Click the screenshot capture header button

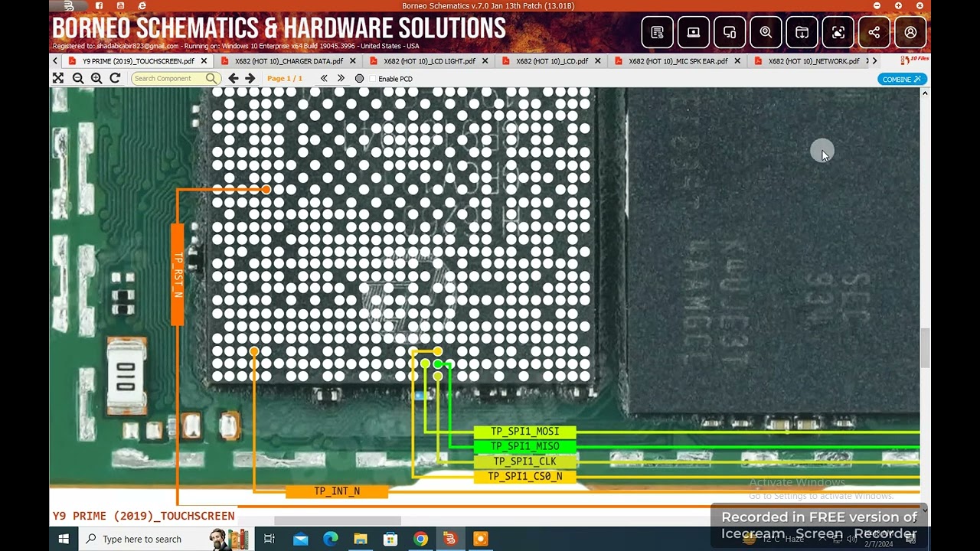[x=838, y=32]
